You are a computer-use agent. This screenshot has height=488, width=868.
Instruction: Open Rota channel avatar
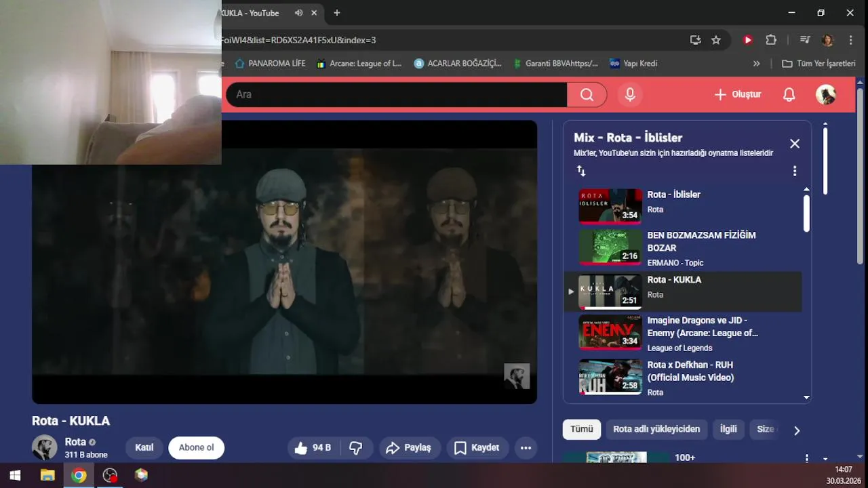click(45, 448)
